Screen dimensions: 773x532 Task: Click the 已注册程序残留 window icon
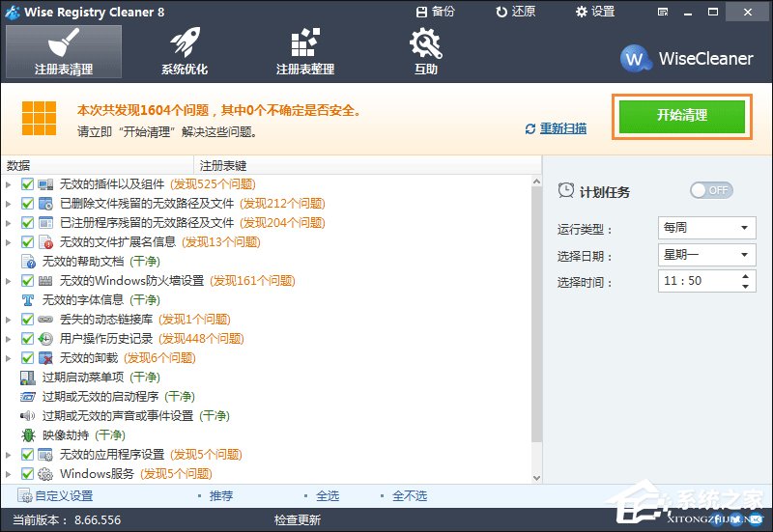pos(45,223)
